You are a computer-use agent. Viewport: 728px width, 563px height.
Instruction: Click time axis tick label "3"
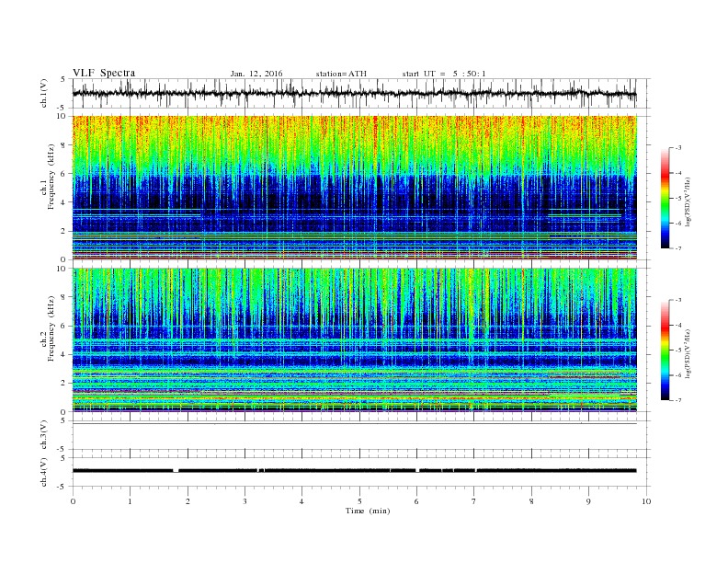tap(245, 501)
